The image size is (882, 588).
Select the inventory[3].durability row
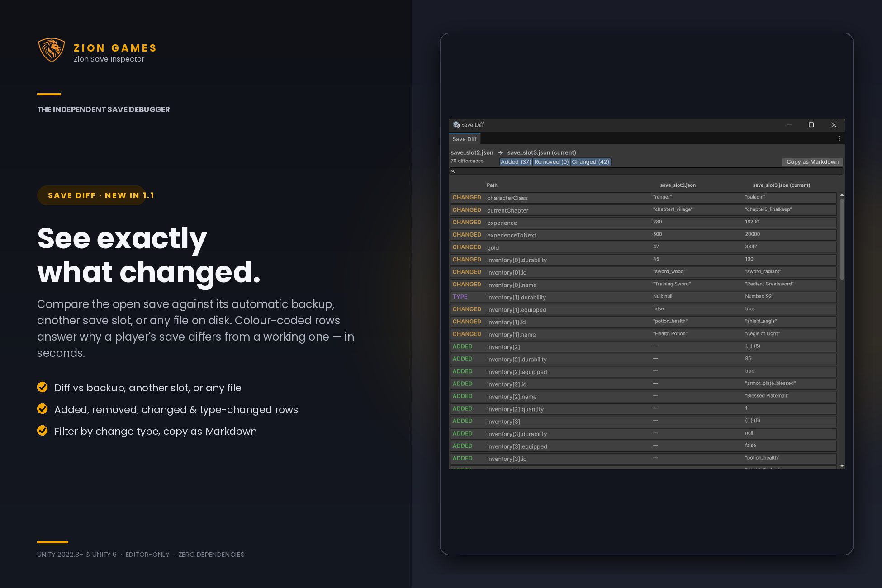pos(643,434)
